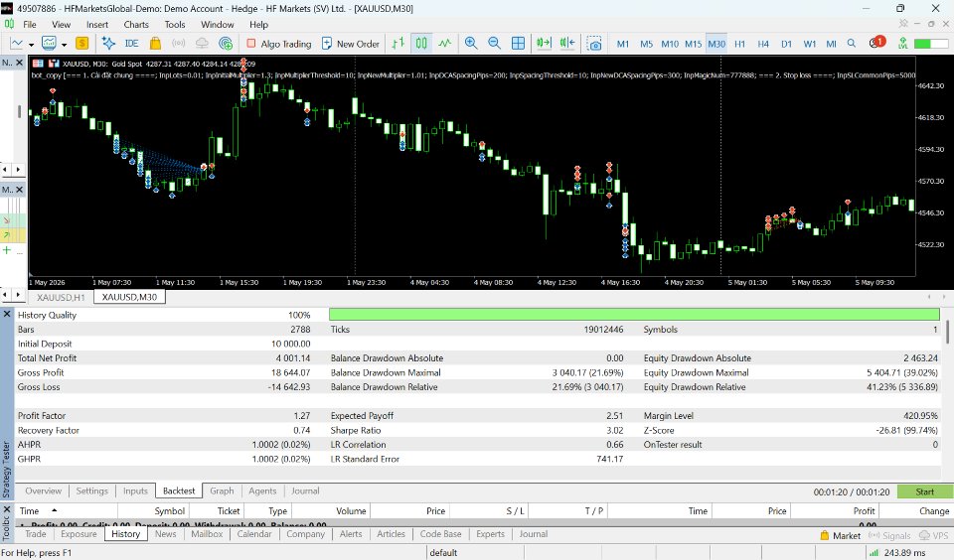Screen dimensions: 954x560
Task: Set timeframe to M10
Action: (x=669, y=44)
